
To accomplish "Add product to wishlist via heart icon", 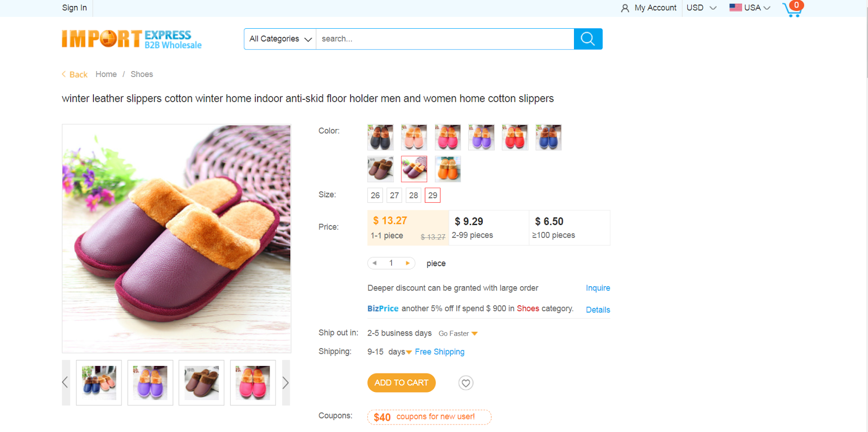I will (465, 383).
